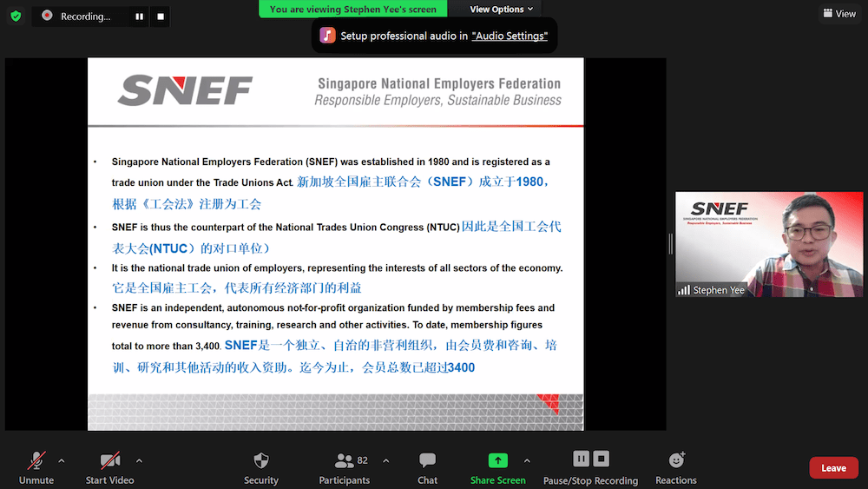
Task: Open Audio Settings link
Action: coord(510,36)
